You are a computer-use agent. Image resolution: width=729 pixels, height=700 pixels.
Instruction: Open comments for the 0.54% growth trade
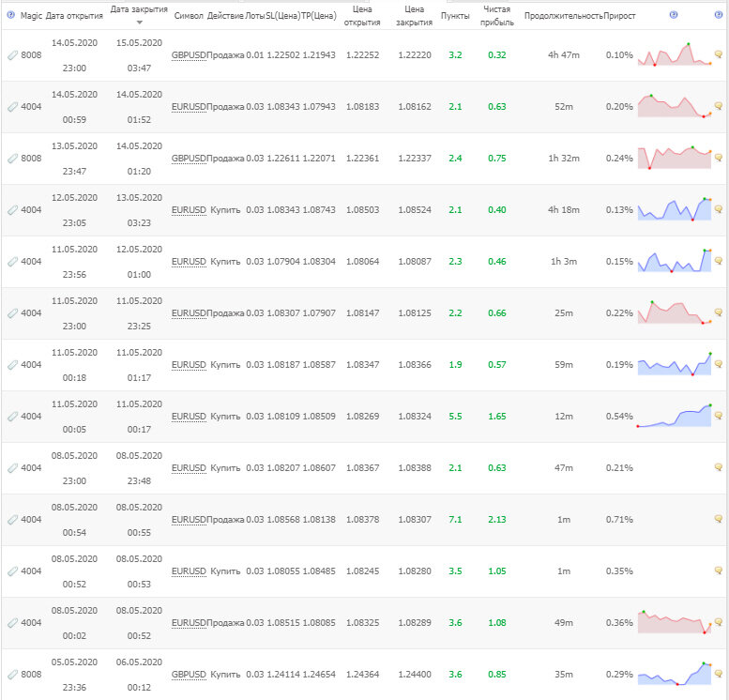719,416
